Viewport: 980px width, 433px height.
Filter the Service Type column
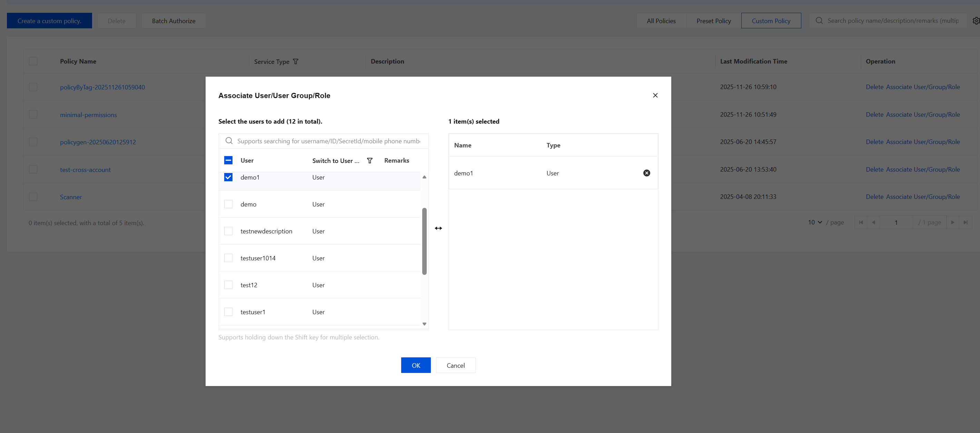tap(296, 62)
